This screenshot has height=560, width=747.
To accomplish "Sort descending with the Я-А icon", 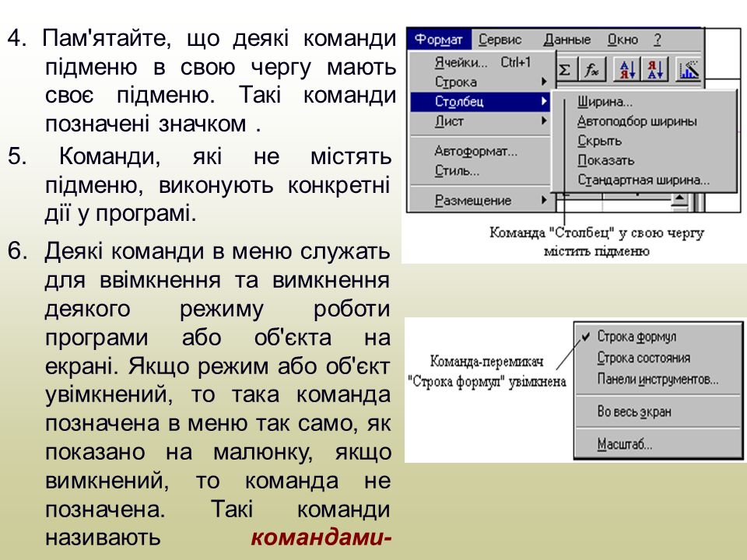I will click(x=655, y=70).
